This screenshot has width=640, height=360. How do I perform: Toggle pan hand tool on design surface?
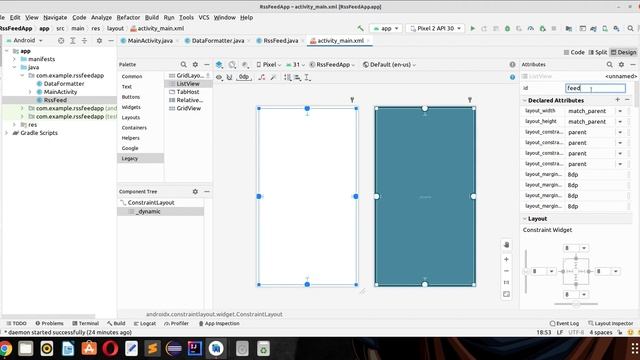[507, 244]
